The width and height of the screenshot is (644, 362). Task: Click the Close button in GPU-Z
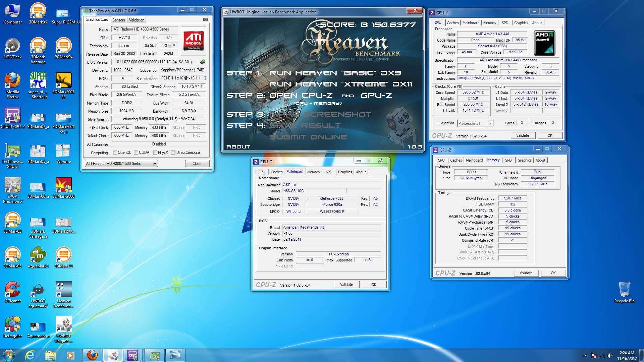click(x=197, y=164)
